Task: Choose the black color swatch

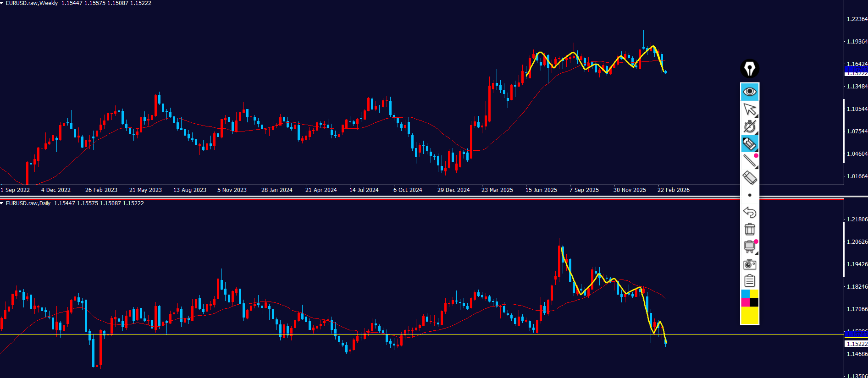Action: (754, 302)
